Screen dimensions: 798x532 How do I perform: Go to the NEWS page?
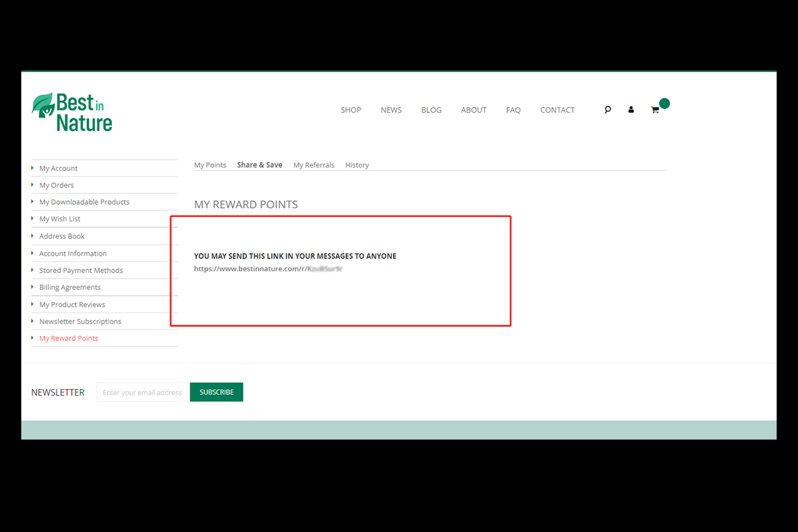point(391,110)
